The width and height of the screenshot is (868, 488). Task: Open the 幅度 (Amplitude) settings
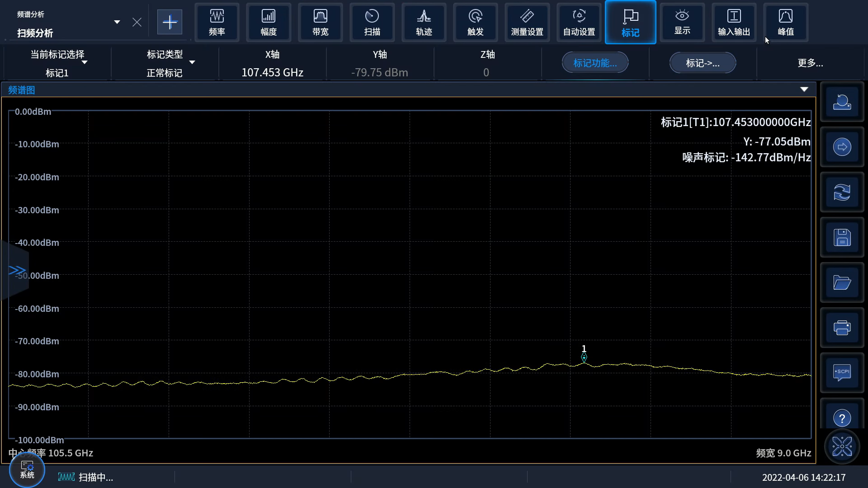coord(269,22)
